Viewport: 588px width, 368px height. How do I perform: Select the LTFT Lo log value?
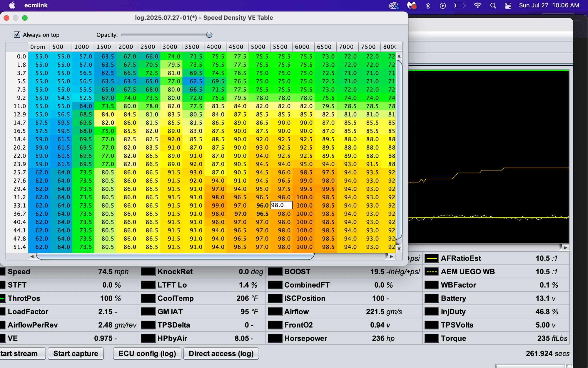tap(203, 285)
